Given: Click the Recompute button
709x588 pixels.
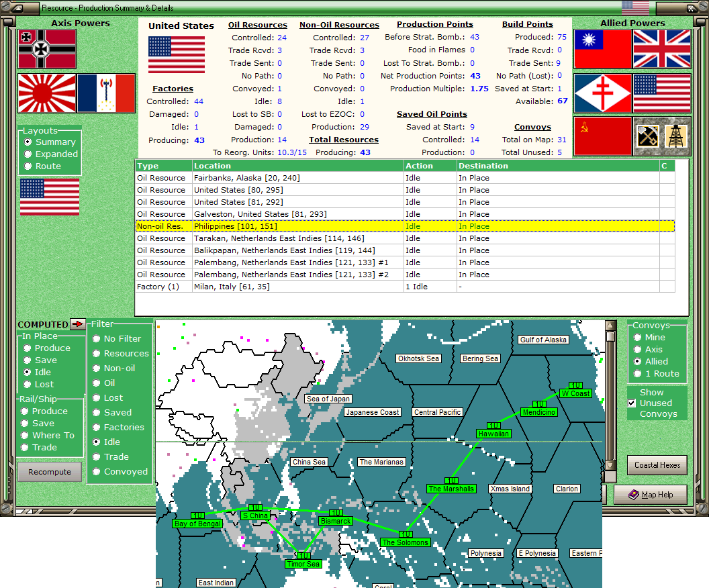Looking at the screenshot, I should pos(50,472).
